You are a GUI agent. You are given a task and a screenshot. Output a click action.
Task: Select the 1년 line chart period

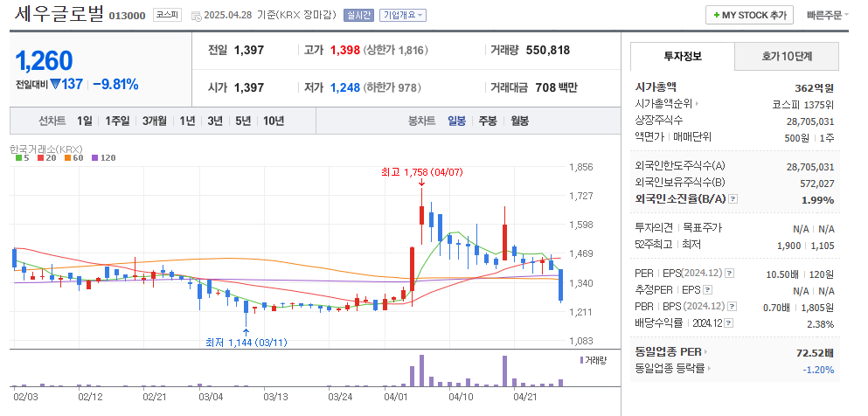point(187,121)
